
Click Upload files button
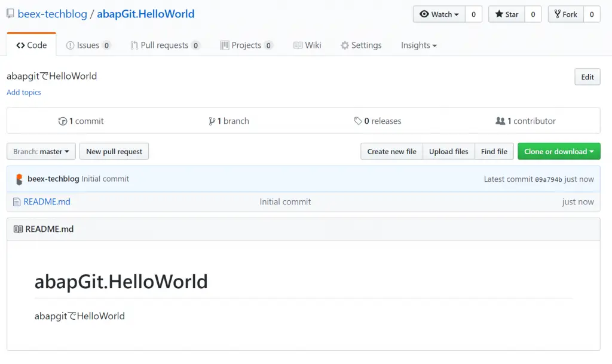click(449, 151)
